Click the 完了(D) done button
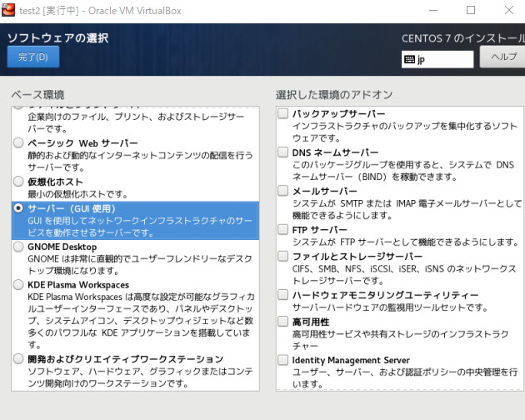525x420 pixels. point(33,57)
